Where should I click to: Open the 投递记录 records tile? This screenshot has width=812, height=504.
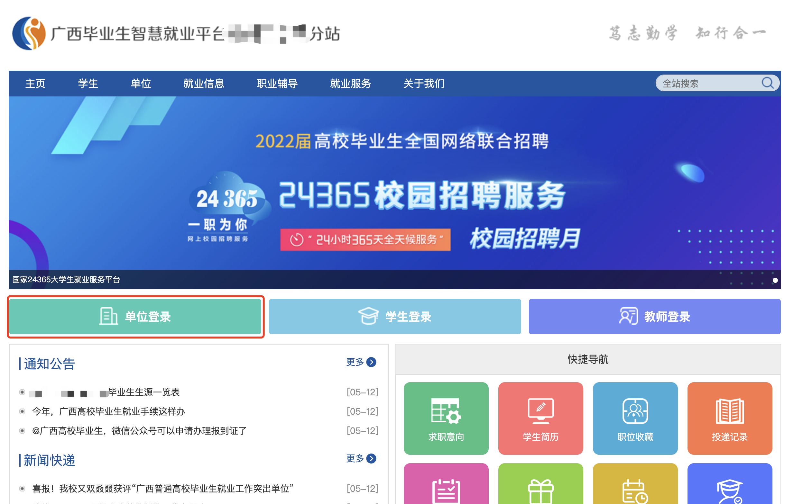730,418
